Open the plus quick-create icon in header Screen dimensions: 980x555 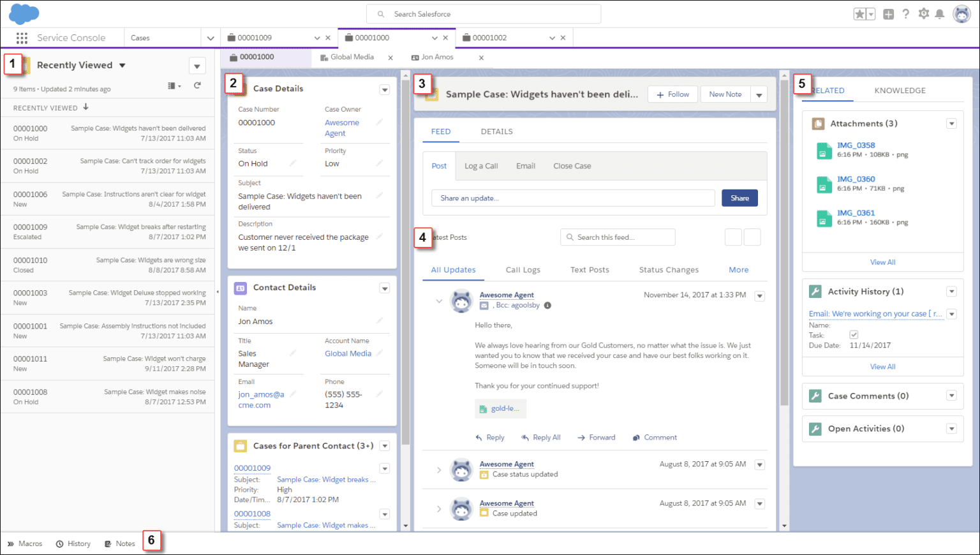[888, 13]
